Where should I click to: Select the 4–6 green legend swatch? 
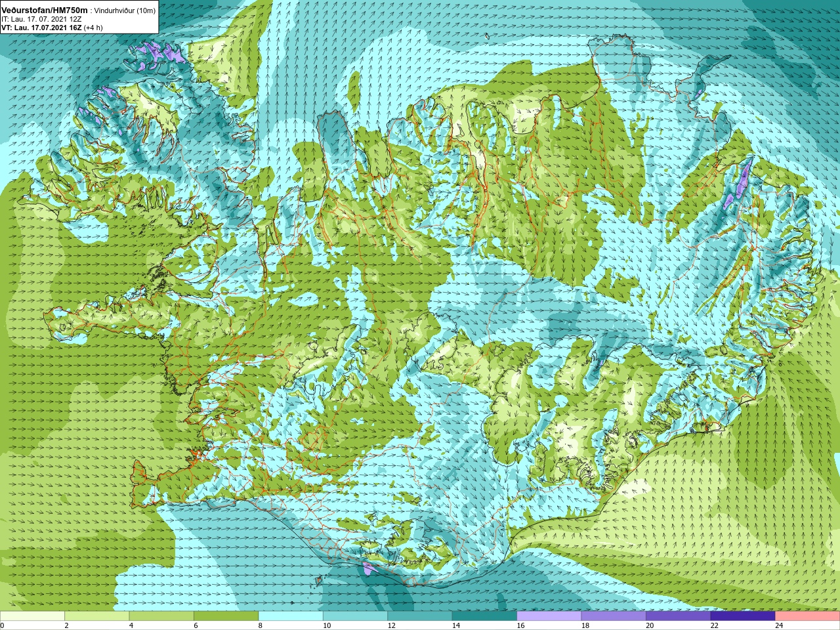click(x=161, y=616)
